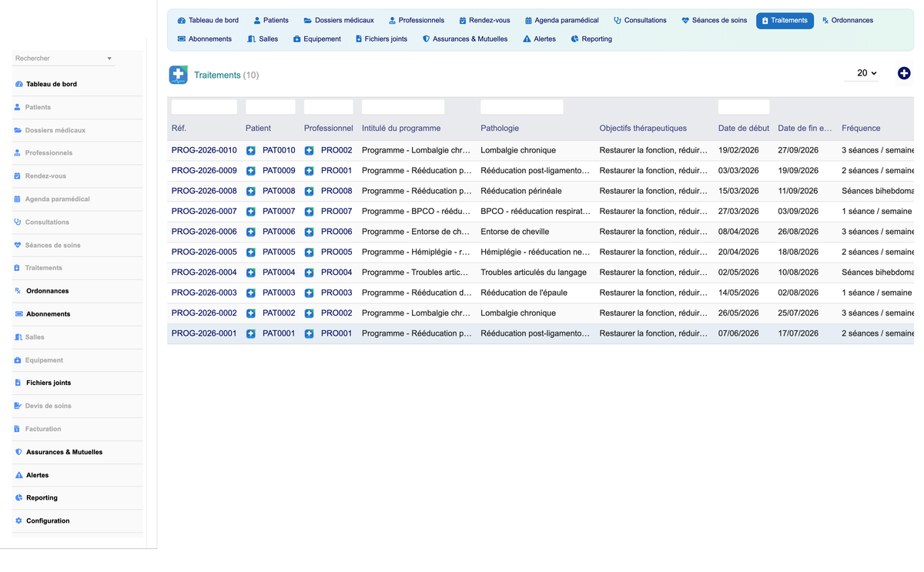Open the Professionnels top tab
The width and height of the screenshot is (924, 572).
point(417,20)
